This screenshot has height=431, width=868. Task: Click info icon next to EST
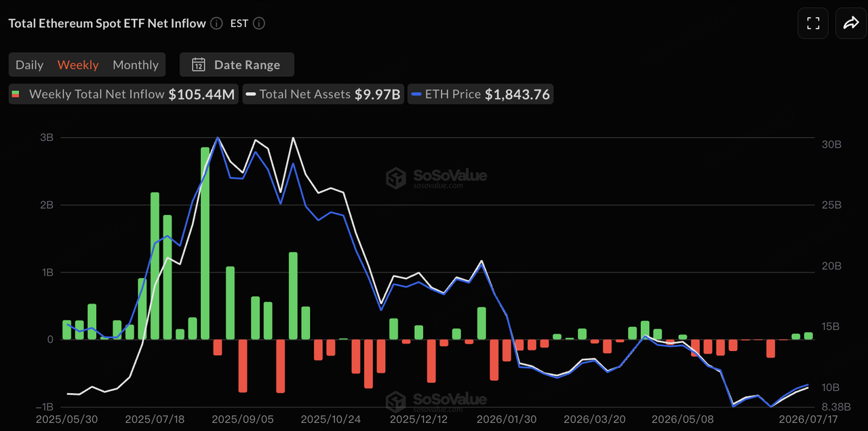[258, 24]
